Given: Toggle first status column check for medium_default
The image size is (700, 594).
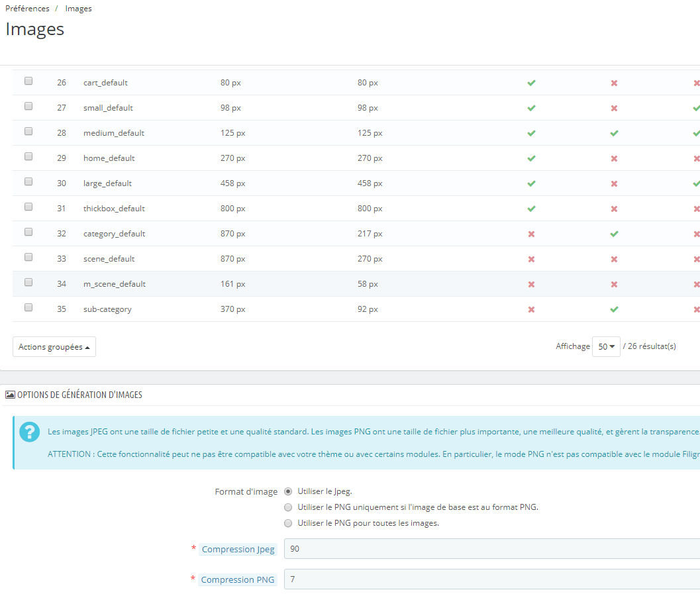Looking at the screenshot, I should 531,133.
